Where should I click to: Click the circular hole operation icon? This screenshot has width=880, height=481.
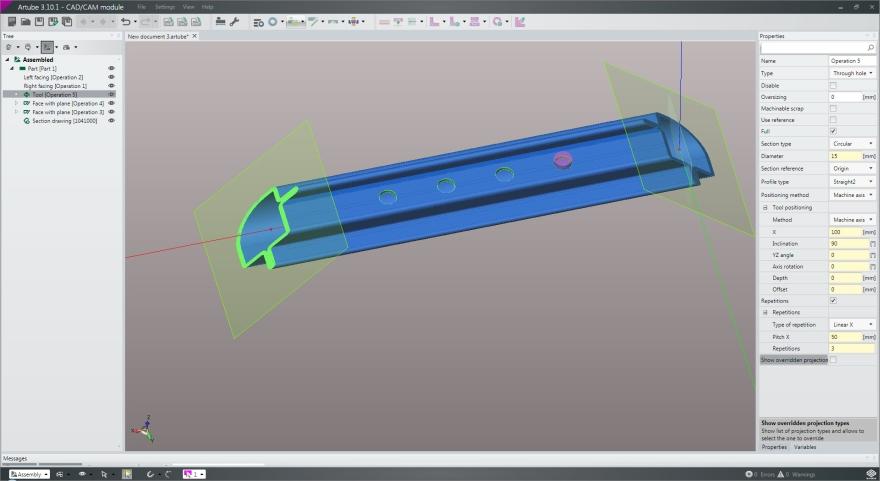272,21
